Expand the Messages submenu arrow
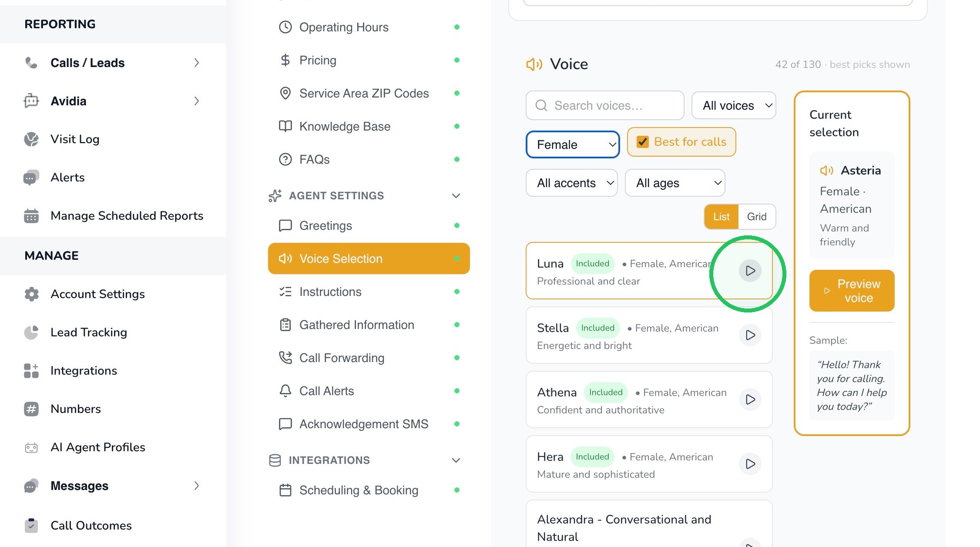The image size is (980, 547). (x=197, y=486)
